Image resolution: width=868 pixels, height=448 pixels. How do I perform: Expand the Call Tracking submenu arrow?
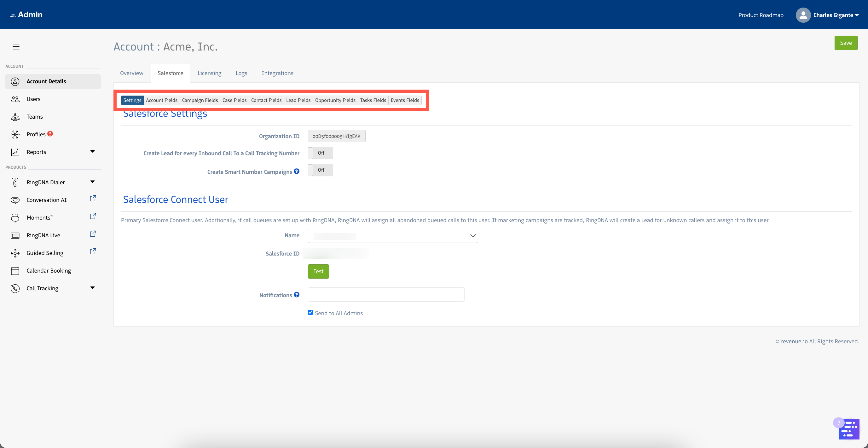click(92, 288)
